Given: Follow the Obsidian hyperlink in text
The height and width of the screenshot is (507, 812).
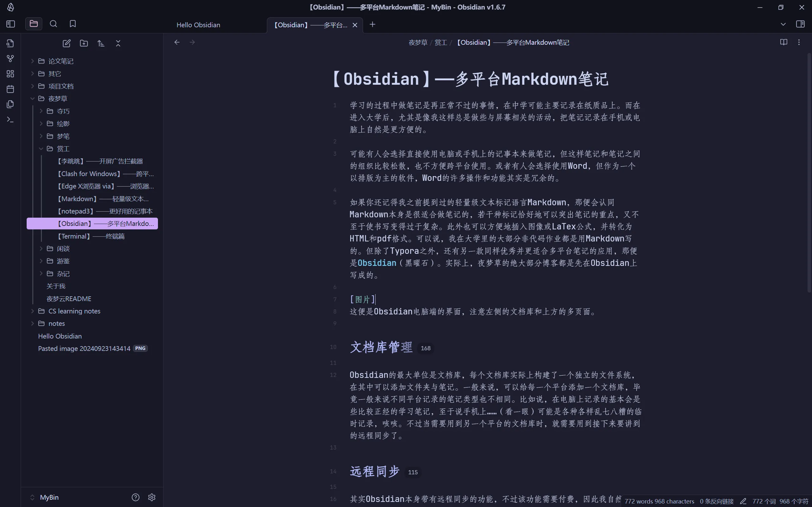Looking at the screenshot, I should point(377,263).
